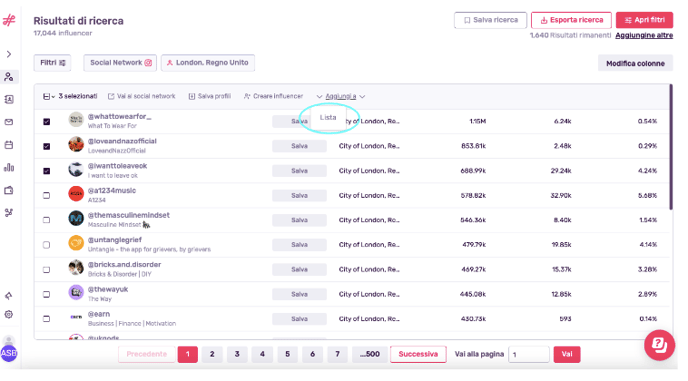Click the @whattowearfor_ profile avatar
Image resolution: width=688 pixels, height=381 pixels.
coord(76,120)
